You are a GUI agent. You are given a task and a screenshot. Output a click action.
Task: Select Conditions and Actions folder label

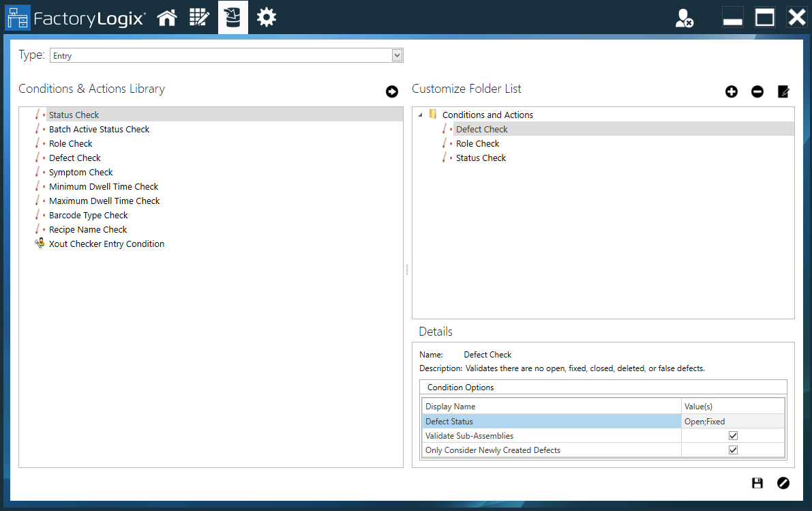[487, 115]
